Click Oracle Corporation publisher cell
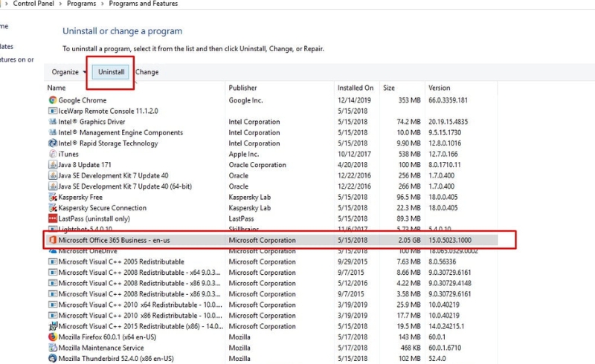 click(257, 165)
